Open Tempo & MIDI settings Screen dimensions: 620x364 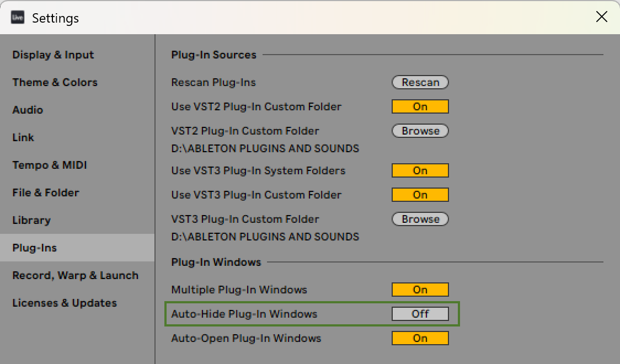[x=50, y=165]
